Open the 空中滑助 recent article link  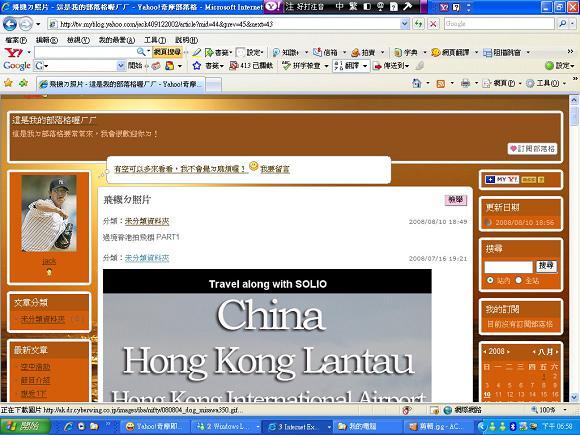[35, 367]
